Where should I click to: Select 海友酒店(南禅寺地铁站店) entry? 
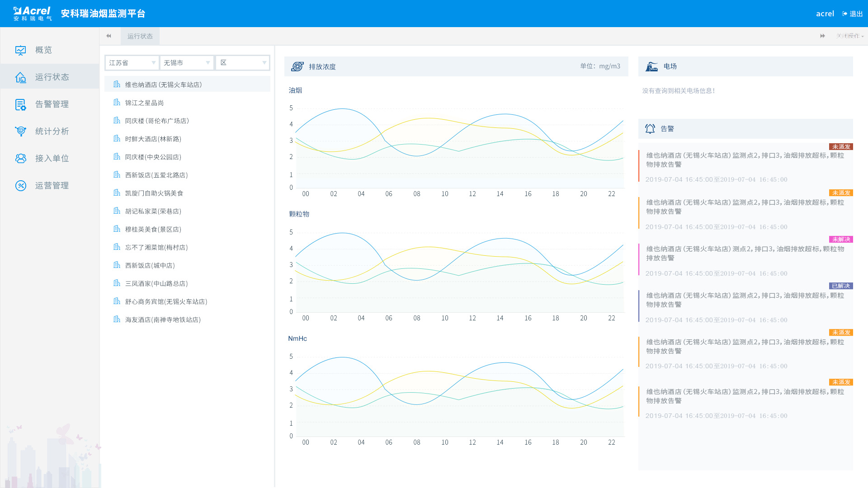(x=163, y=320)
